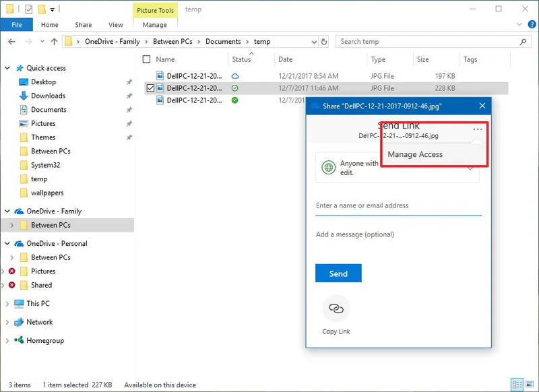Viewport: 539px width, 392px height.
Task: Uncheck the checkbox of the selected DellPC file
Action: coord(150,88)
